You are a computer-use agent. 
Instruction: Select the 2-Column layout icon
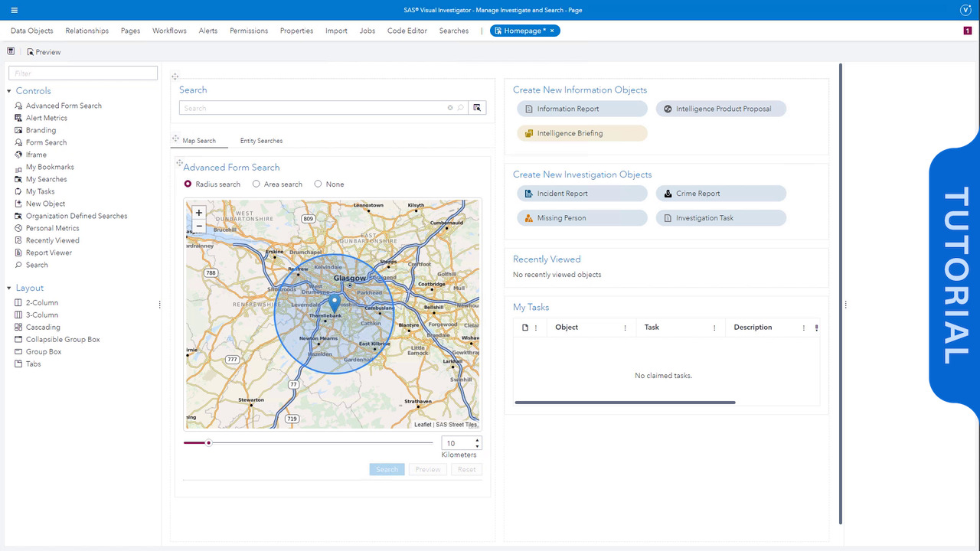pos(19,302)
